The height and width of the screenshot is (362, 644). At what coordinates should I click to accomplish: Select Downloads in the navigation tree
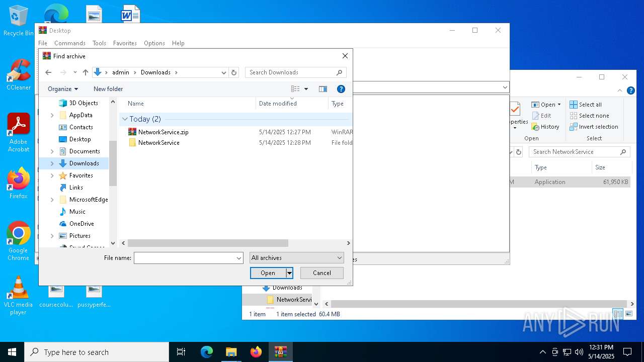(84, 163)
